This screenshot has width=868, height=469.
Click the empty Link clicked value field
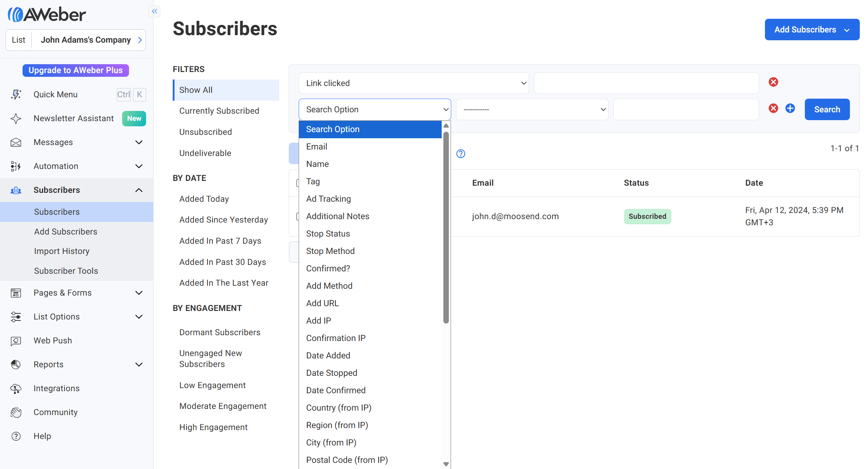click(646, 83)
